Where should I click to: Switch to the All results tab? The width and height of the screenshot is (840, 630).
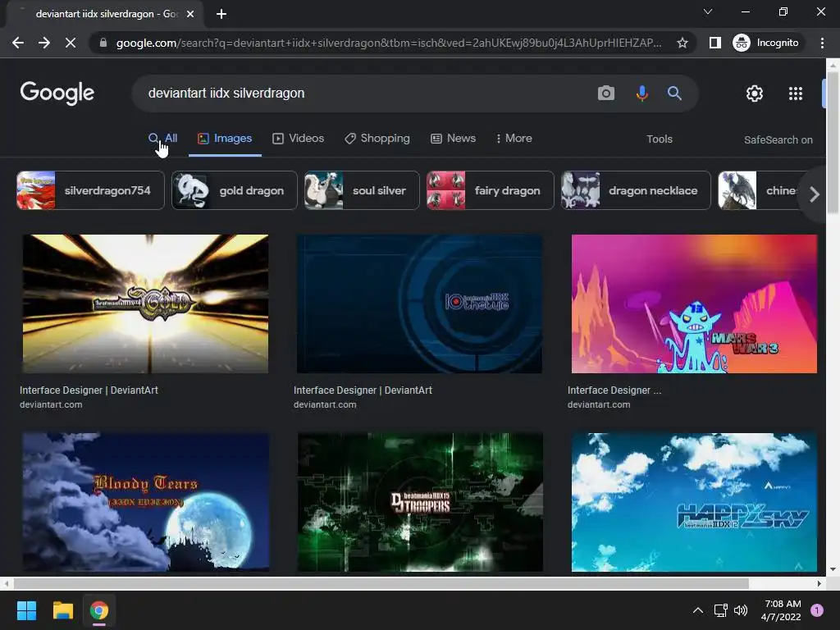[x=163, y=138]
